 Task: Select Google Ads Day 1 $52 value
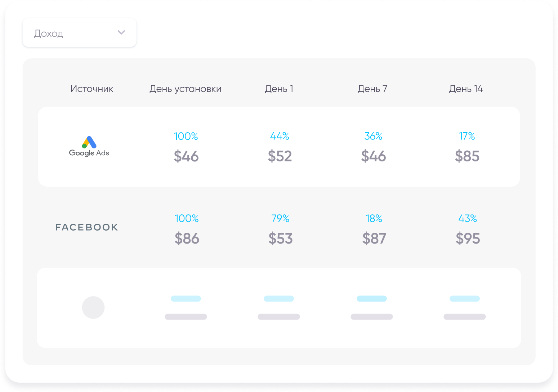(280, 156)
